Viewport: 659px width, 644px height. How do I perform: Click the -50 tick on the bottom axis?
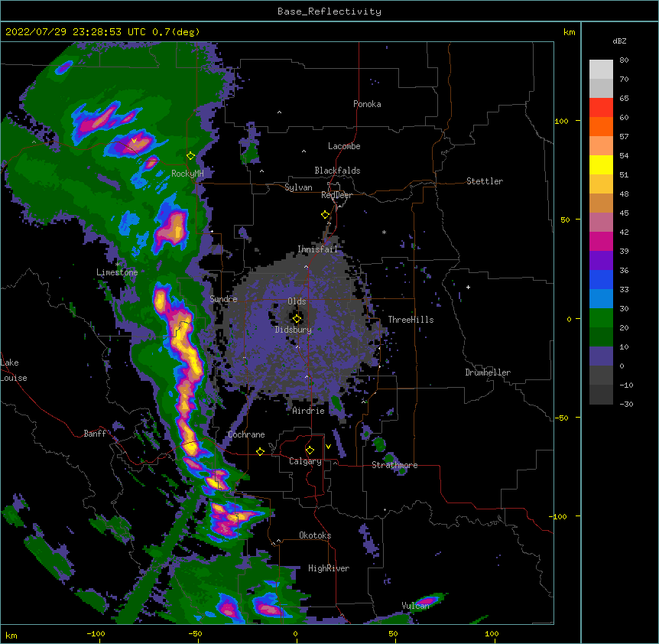(195, 633)
